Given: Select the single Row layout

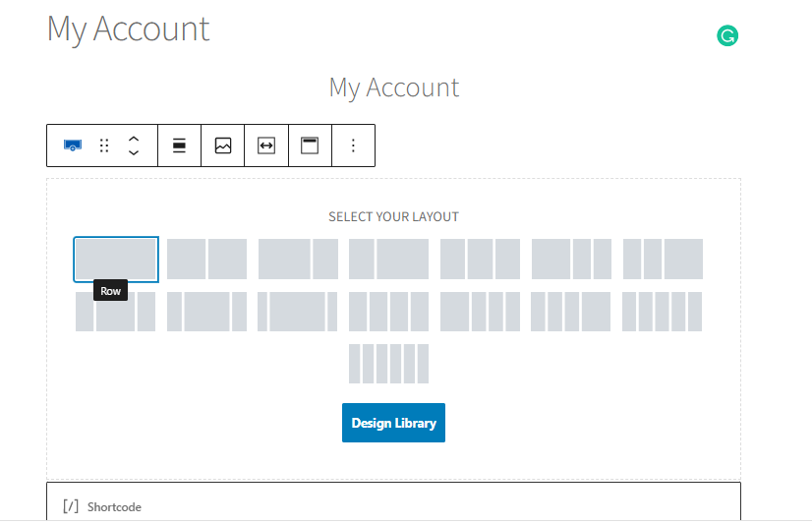Looking at the screenshot, I should [x=116, y=260].
